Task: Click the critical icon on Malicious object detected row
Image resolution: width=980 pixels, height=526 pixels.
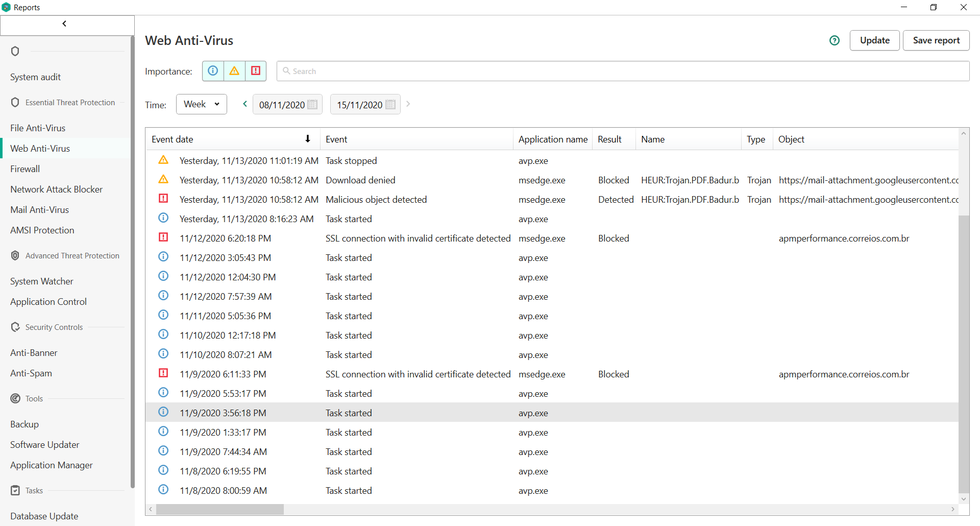Action: click(x=163, y=199)
